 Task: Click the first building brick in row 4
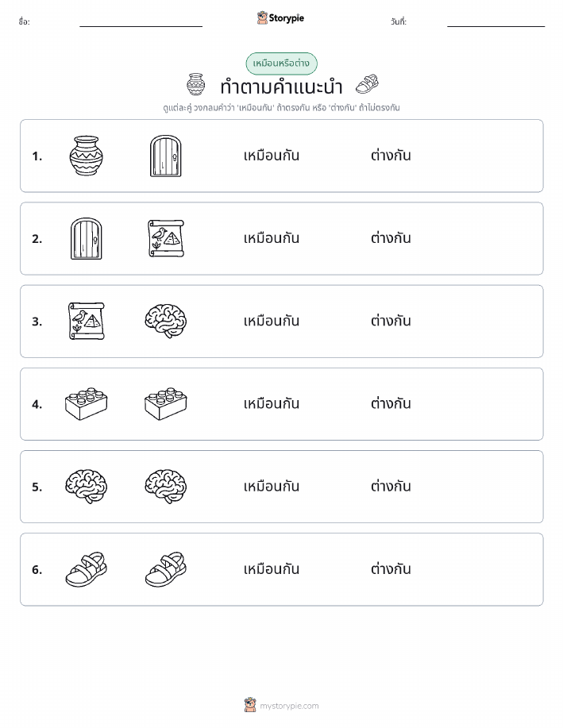86,403
